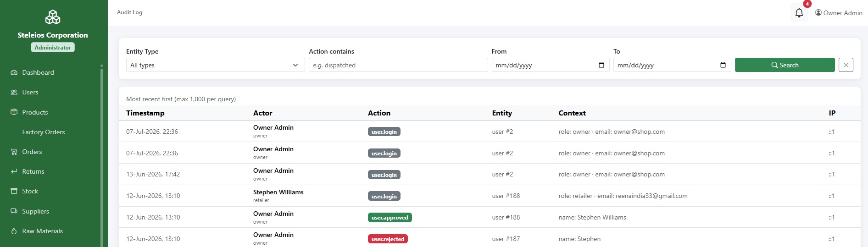Click the Steleios Corporation cube logo
868x247 pixels.
(x=53, y=17)
